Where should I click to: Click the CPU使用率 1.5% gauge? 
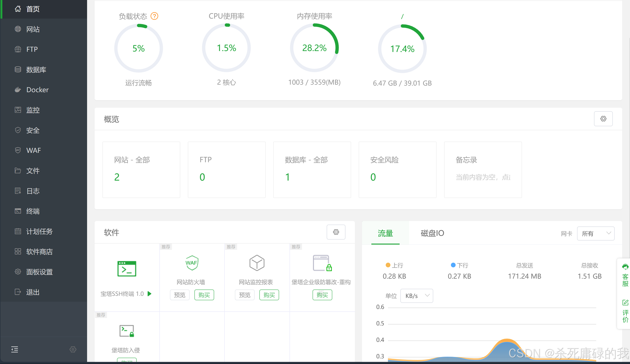pos(226,48)
